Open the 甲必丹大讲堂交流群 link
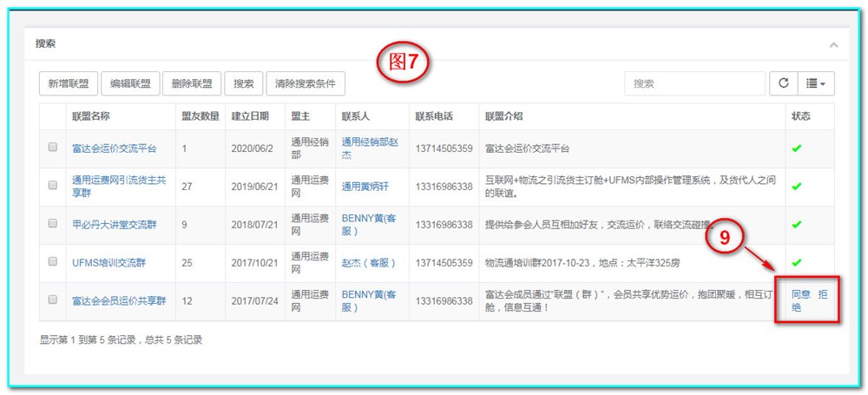Viewport: 868px width, 395px height. (x=115, y=225)
